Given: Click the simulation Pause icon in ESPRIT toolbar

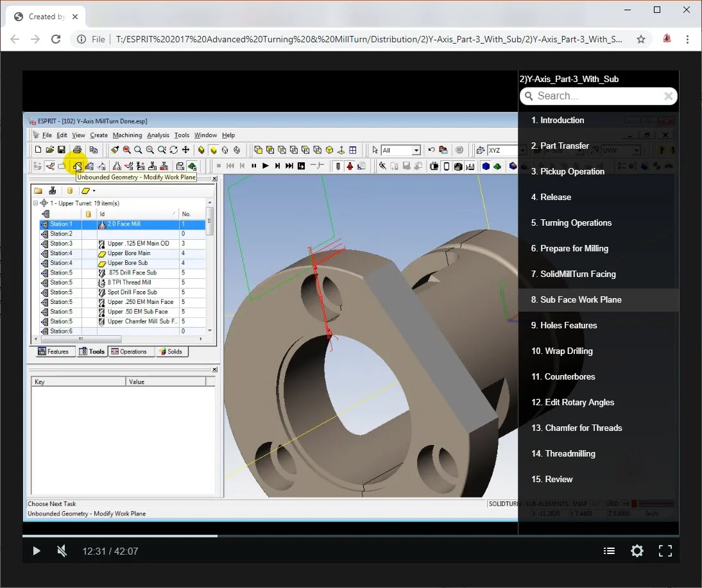Looking at the screenshot, I should 254,166.
